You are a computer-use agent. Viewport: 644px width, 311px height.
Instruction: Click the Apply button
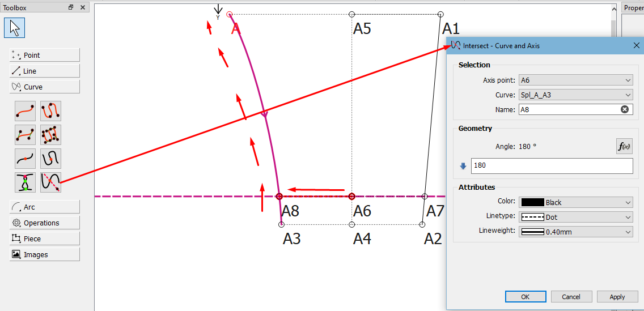(x=617, y=297)
